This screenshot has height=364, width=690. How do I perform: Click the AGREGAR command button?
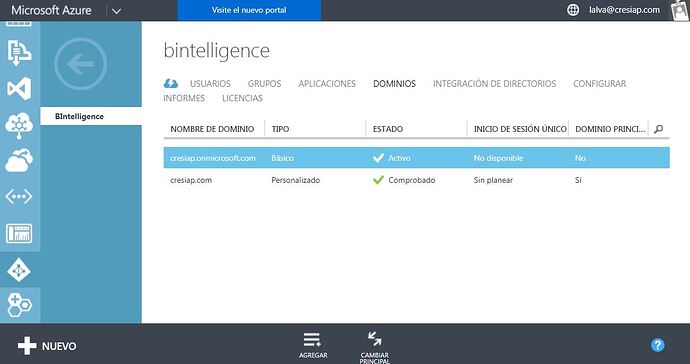pos(313,346)
